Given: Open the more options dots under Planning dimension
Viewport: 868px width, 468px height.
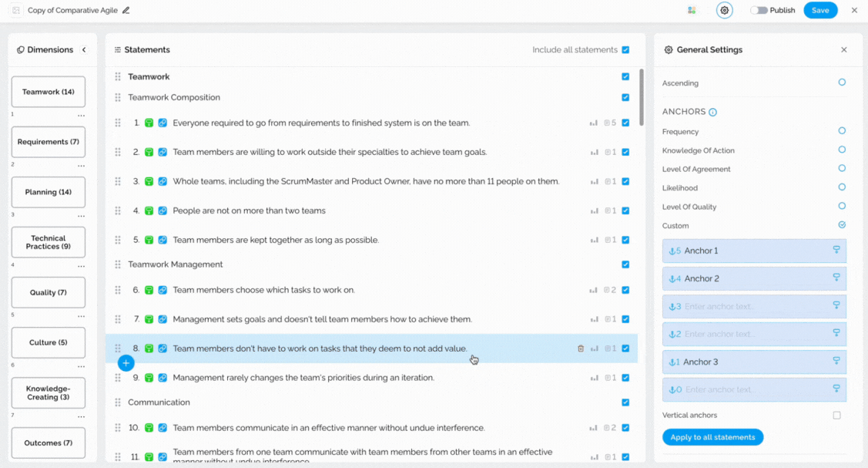Looking at the screenshot, I should click(82, 216).
